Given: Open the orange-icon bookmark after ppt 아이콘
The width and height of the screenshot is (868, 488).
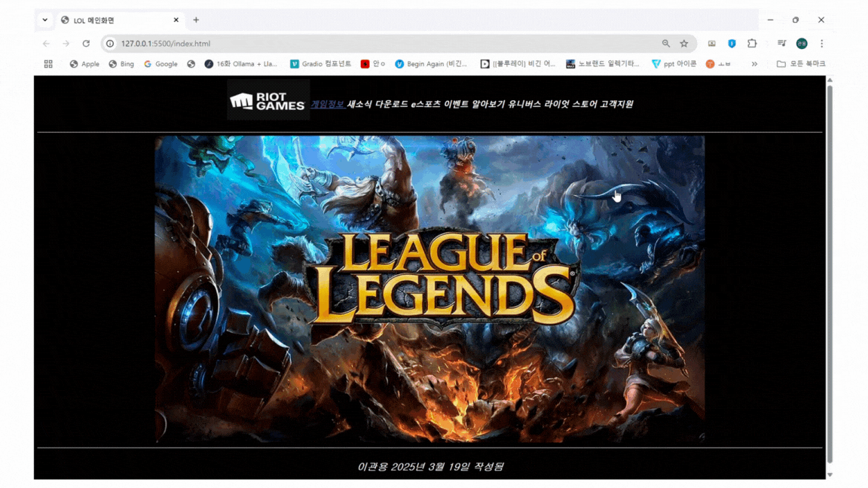Looking at the screenshot, I should 718,64.
